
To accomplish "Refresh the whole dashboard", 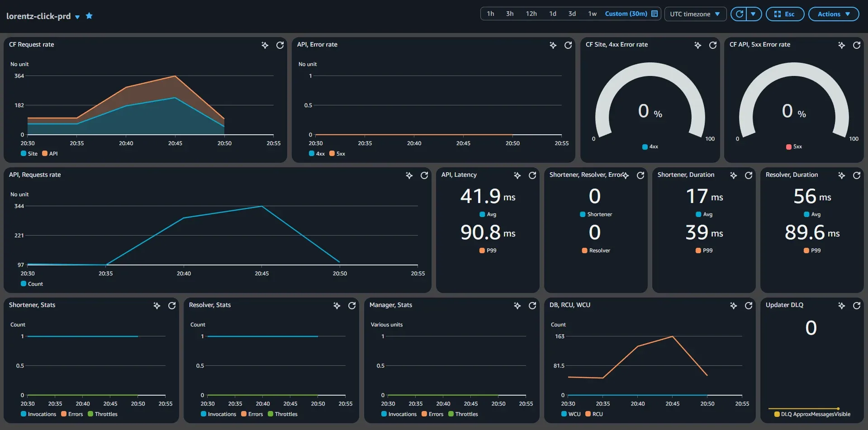I will [x=739, y=14].
